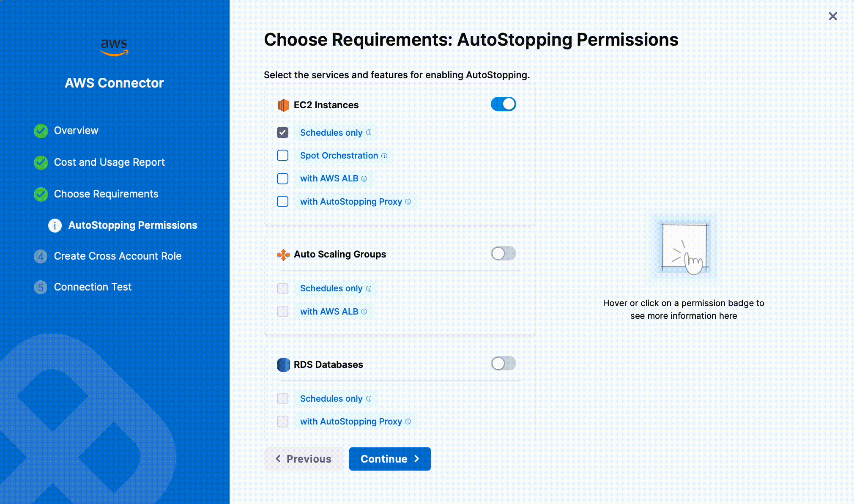Click info icon for EC2 AutoStopping Proxy
The height and width of the screenshot is (504, 854).
[x=408, y=202]
